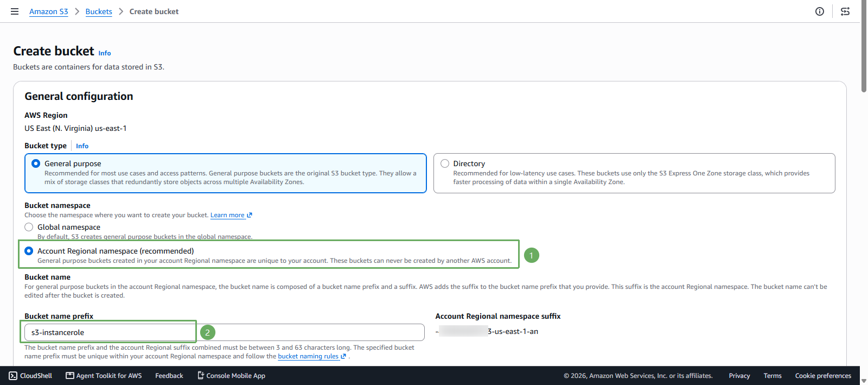The image size is (868, 385).
Task: Click the suffix value ending in 'us-east-1-an'
Action: pyautogui.click(x=487, y=331)
